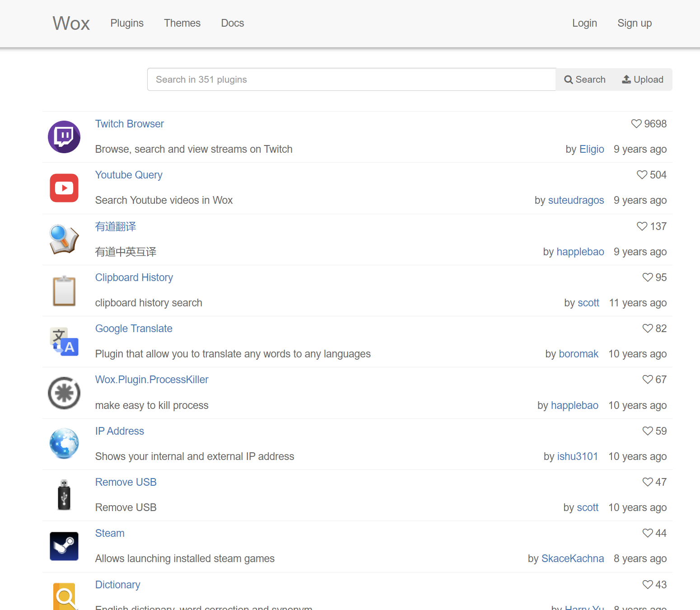
Task: View author Eligio's profile
Action: coord(592,149)
